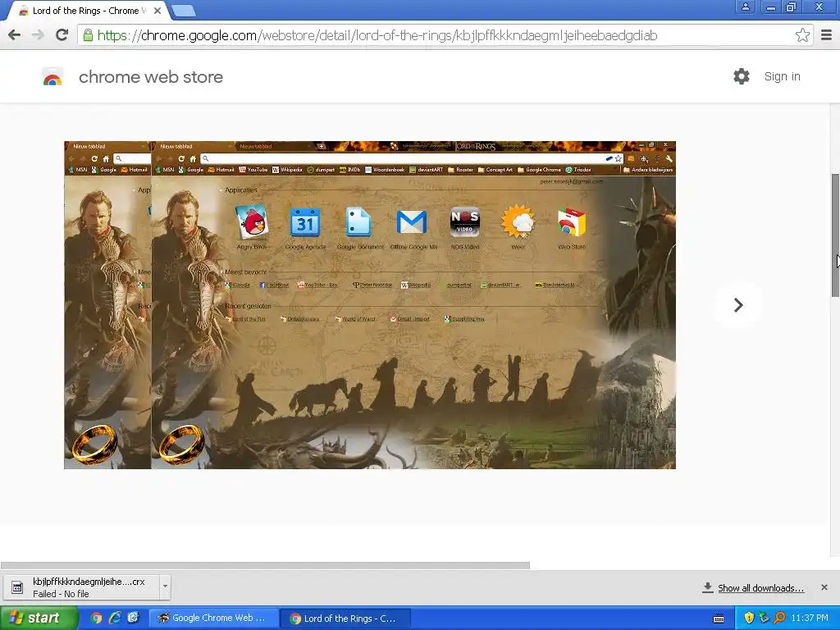Open the Show all downloads link
The image size is (840, 630).
[760, 587]
